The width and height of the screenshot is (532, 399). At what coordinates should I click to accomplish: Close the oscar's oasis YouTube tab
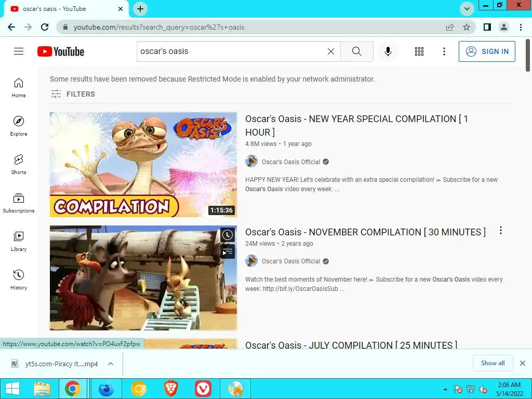(x=121, y=9)
